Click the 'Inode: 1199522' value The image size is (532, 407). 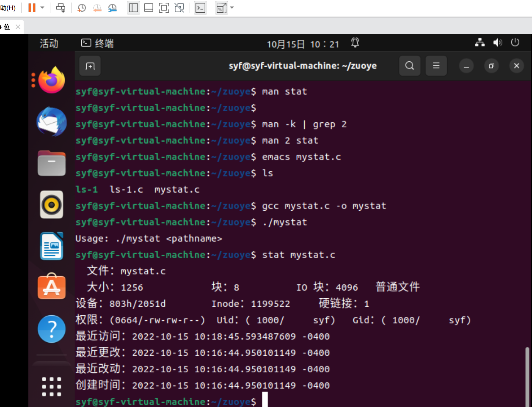(x=251, y=304)
